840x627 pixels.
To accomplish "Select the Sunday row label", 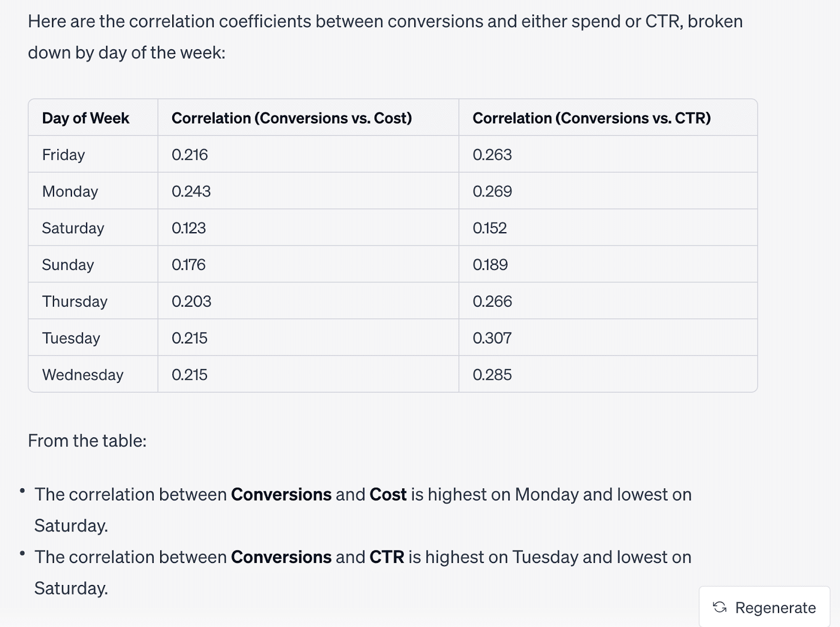I will 68,265.
